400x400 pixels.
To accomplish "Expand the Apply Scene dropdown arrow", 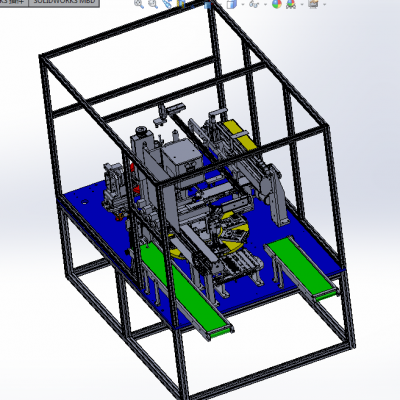I will pos(302,4).
